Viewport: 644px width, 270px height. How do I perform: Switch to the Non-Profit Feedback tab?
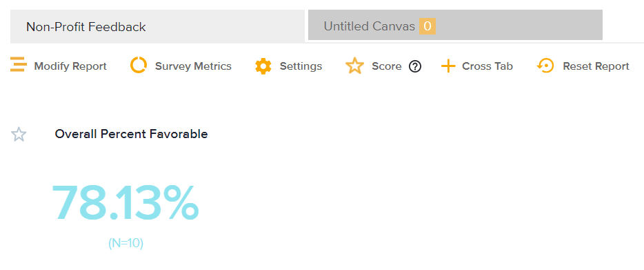[157, 27]
